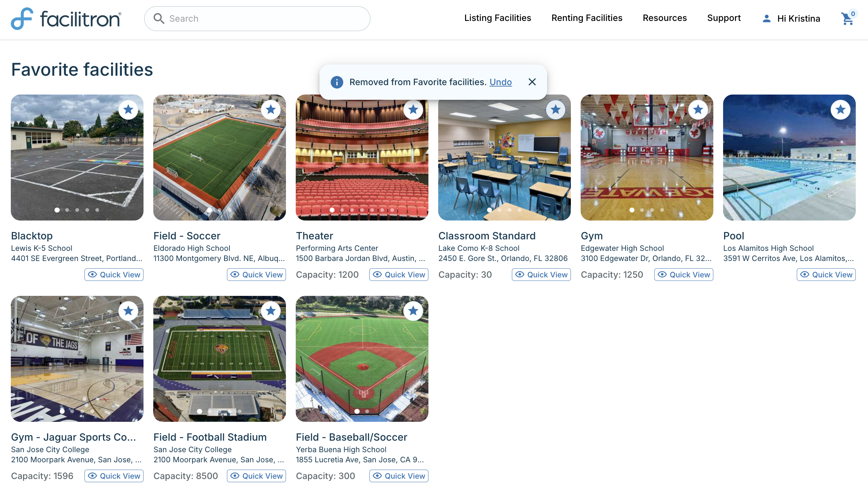Click the search magnifier icon
Image resolution: width=868 pixels, height=493 pixels.
point(159,18)
